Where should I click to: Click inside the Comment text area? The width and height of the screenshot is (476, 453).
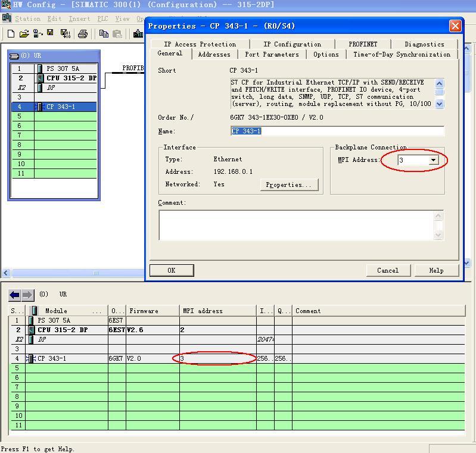tap(297, 225)
